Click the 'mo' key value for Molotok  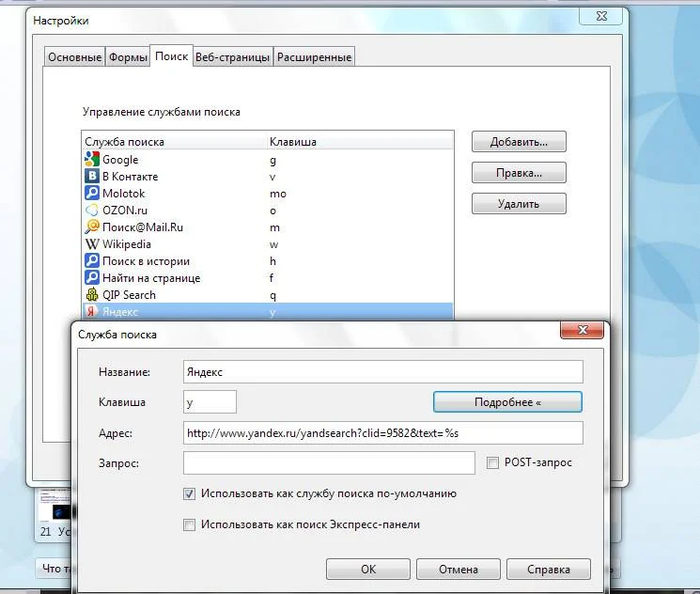(278, 194)
